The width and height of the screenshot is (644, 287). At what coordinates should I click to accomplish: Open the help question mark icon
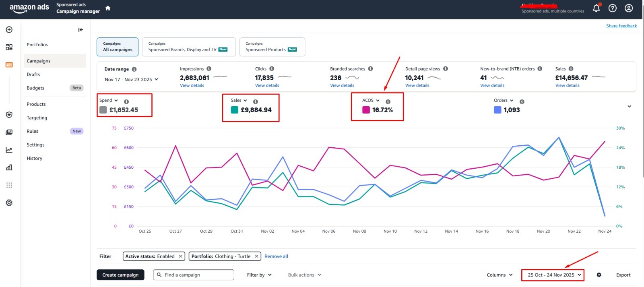612,8
